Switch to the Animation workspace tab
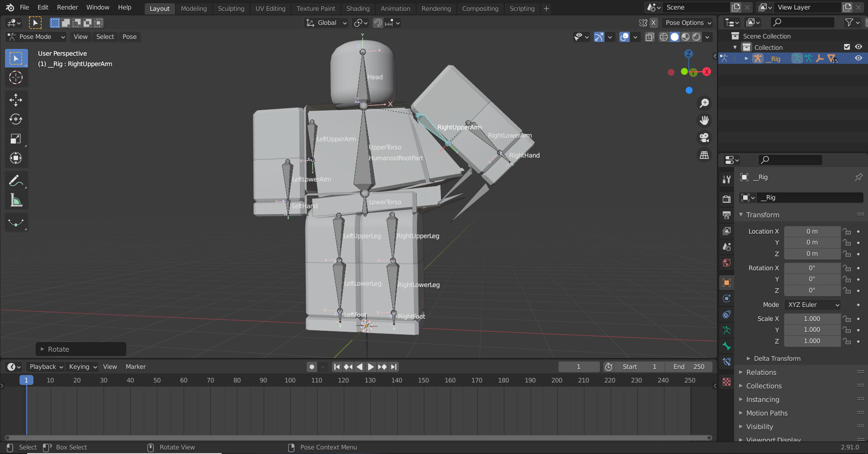 [395, 8]
